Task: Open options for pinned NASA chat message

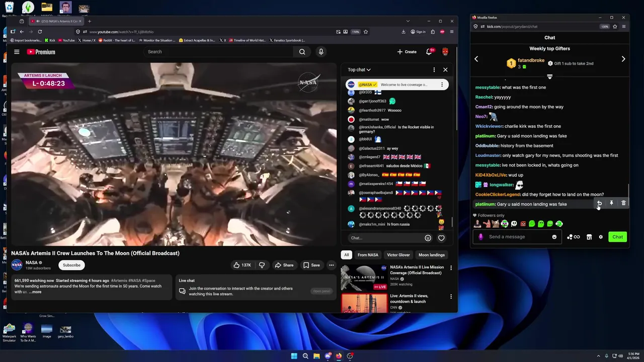Action: point(442,84)
